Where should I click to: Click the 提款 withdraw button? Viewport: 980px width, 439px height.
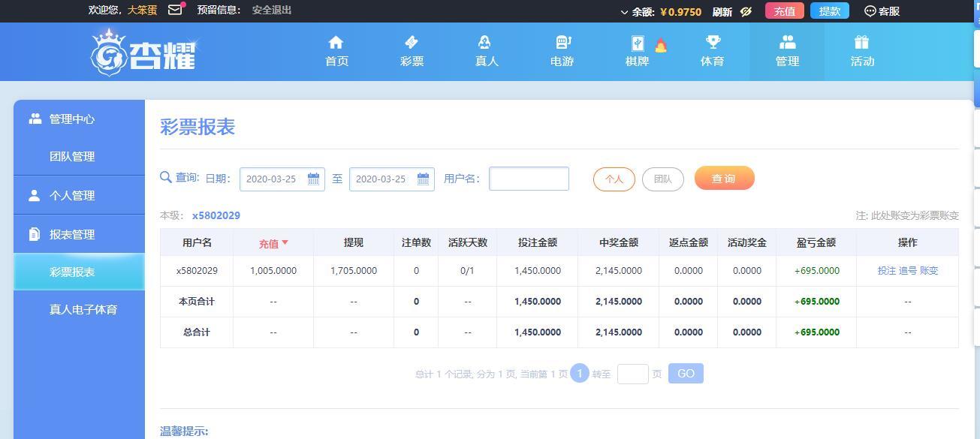coord(830,11)
